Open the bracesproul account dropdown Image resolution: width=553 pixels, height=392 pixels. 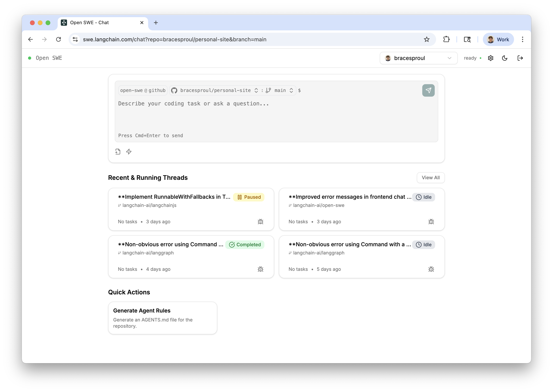click(x=419, y=58)
